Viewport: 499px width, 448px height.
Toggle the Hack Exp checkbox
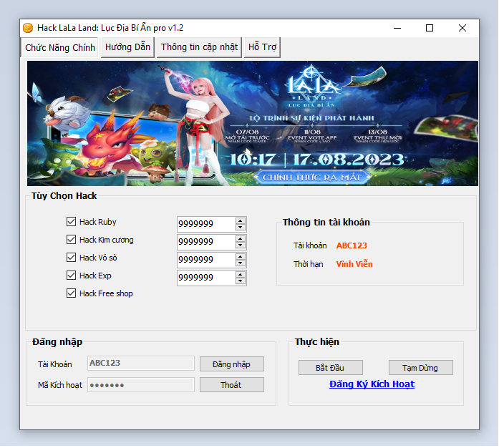coord(71,276)
